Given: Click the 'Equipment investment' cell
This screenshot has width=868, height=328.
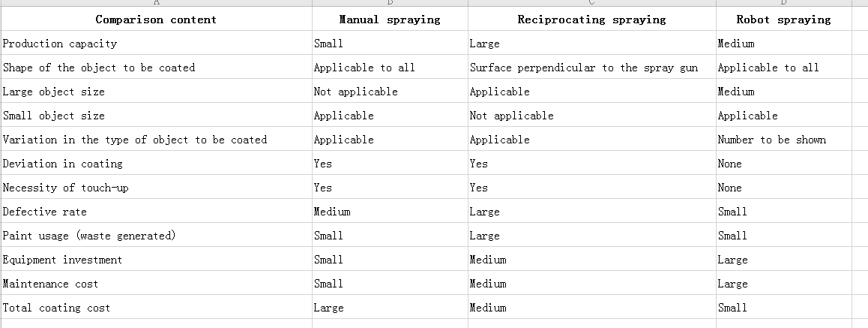Looking at the screenshot, I should point(156,259).
